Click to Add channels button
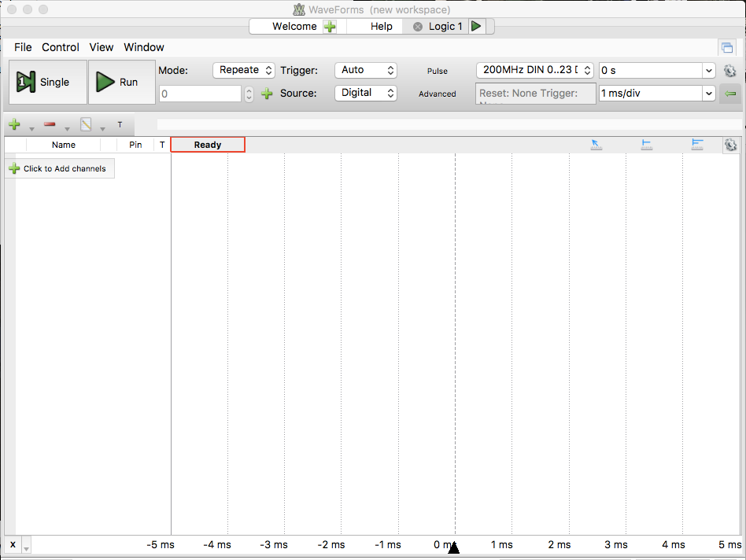The image size is (746, 560). click(x=60, y=168)
